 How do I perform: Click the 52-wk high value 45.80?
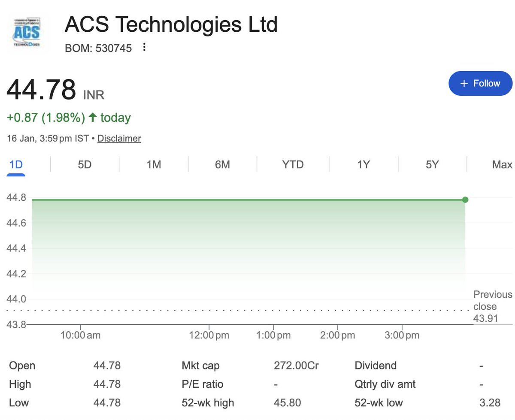coord(287,403)
